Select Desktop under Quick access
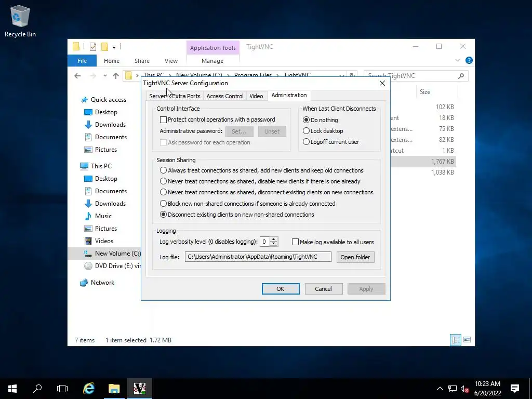Viewport: 532px width, 399px height. pos(100,112)
